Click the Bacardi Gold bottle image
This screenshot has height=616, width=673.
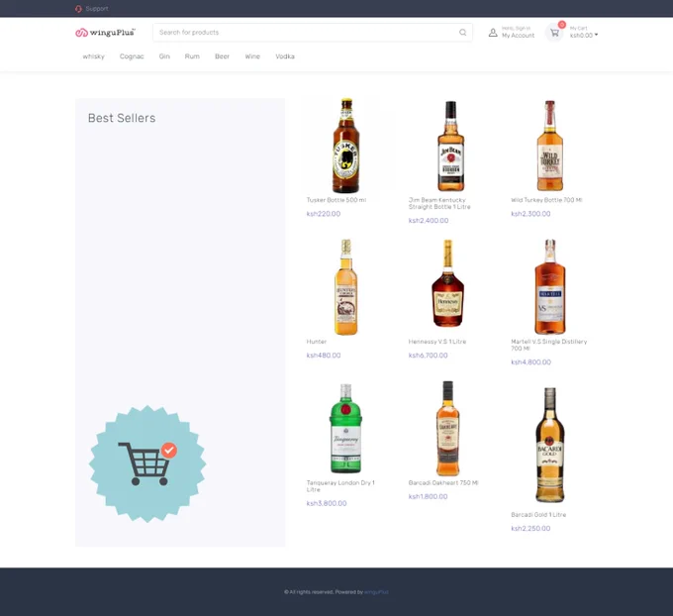(550, 445)
